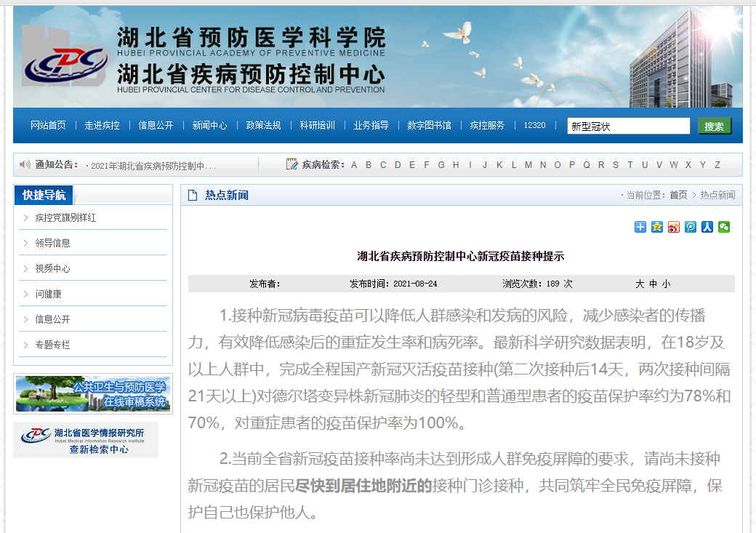Share via the Renren icon
The image size is (756, 533).
coord(707,227)
